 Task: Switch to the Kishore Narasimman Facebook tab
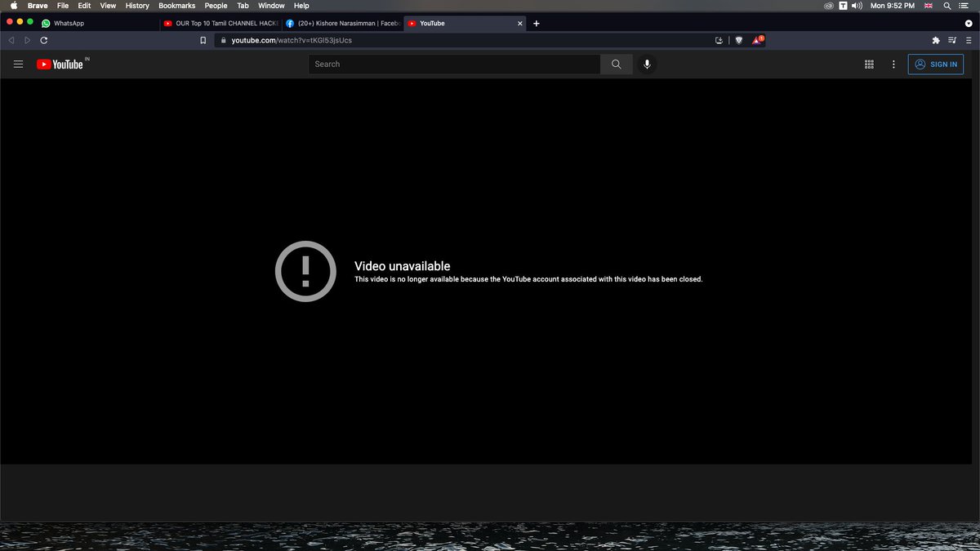pos(341,24)
